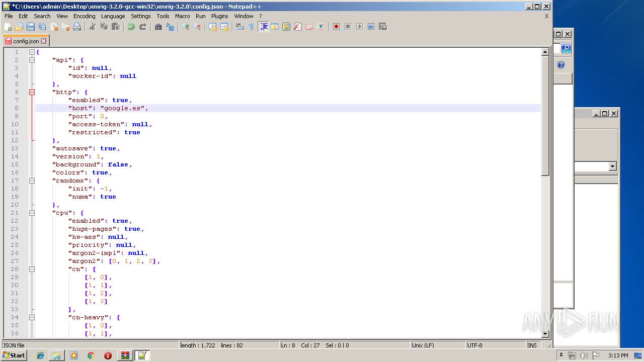Viewport: 644px width, 362px height.
Task: Collapse the "cn-heavy" array fold marker
Action: (x=32, y=317)
